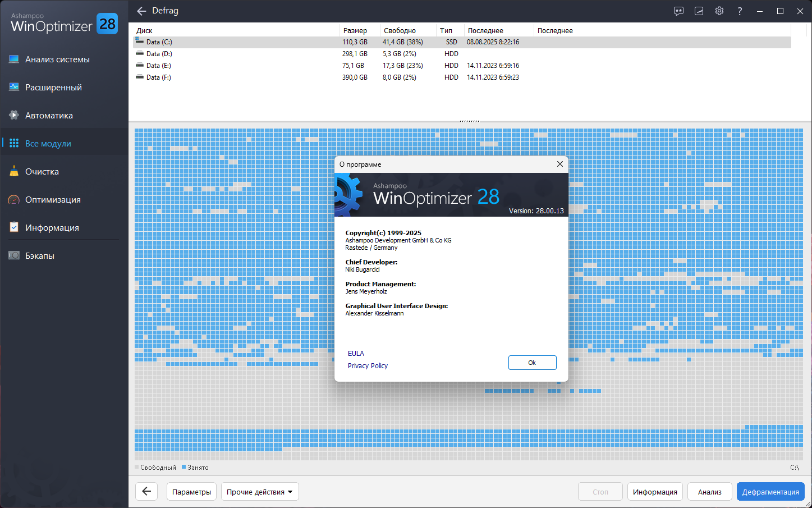Viewport: 812px width, 508px height.
Task: Click the system analysis monitor icon
Action: 14,59
